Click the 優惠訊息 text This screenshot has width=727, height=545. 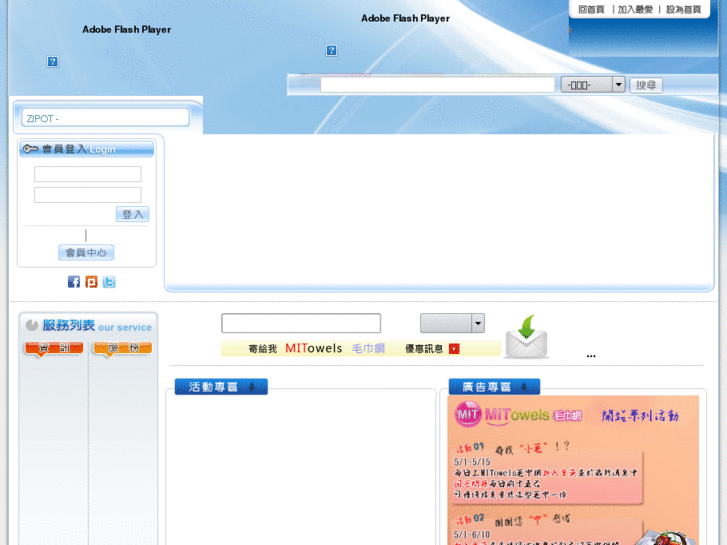(x=424, y=349)
